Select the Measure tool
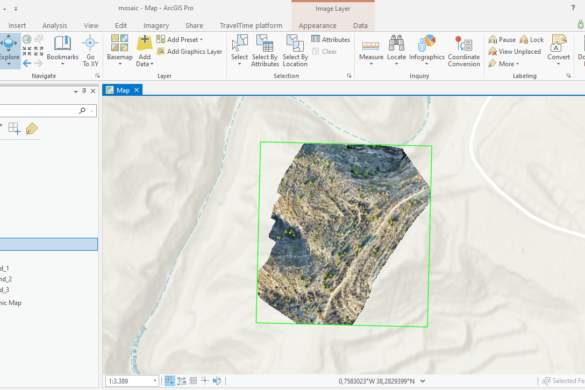This screenshot has width=585, height=390. coord(371,50)
